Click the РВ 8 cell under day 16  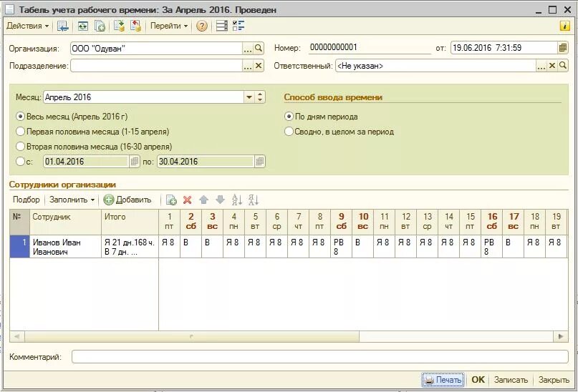[x=492, y=247]
